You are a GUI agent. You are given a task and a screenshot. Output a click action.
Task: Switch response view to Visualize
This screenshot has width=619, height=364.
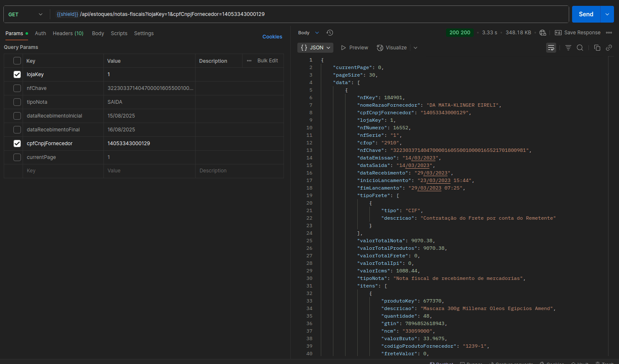pos(392,48)
